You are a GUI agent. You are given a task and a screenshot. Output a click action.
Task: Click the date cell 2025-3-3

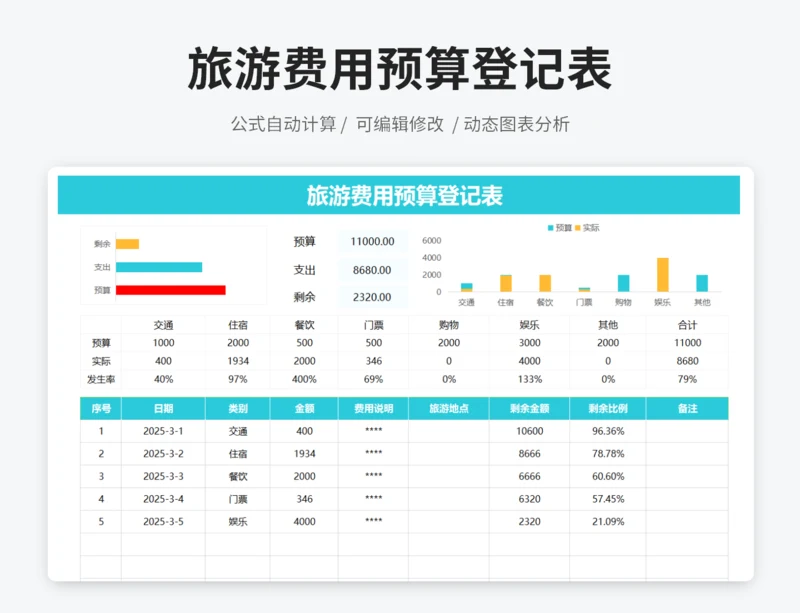(x=163, y=476)
